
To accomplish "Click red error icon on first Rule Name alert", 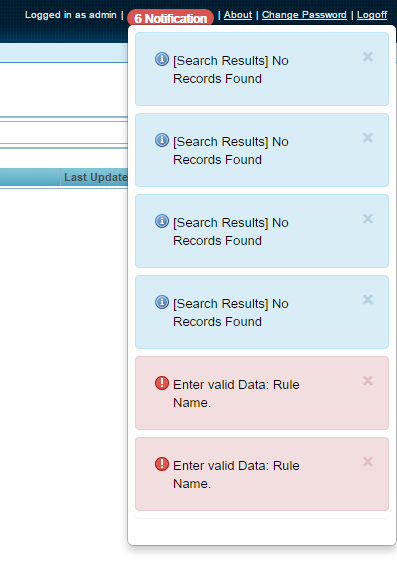I will click(162, 383).
